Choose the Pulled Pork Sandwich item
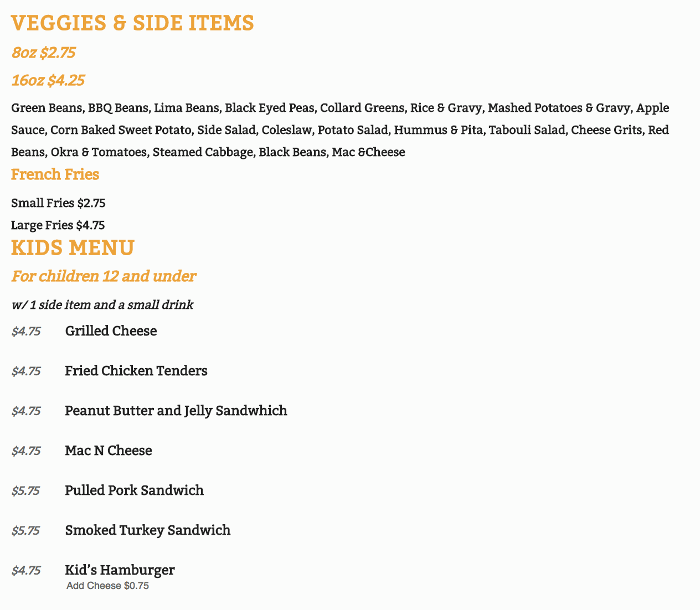This screenshot has height=610, width=700. [x=134, y=490]
